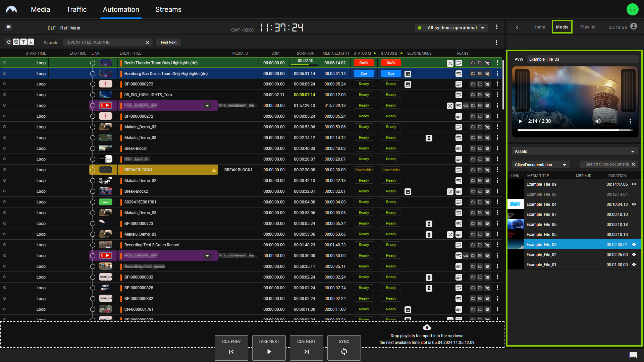Click the clear search field X button
This screenshot has height=362, width=644.
pos(148,42)
